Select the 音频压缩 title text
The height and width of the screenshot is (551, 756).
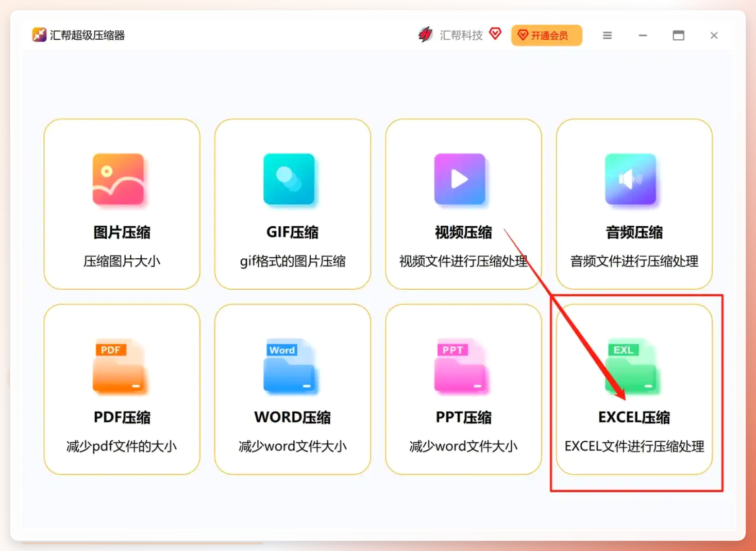634,232
